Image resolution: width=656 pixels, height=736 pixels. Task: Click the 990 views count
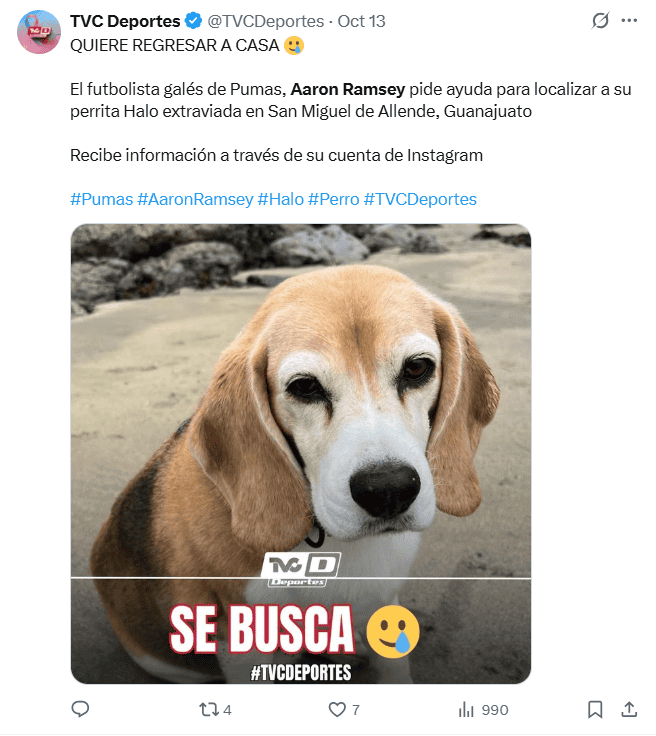[495, 710]
